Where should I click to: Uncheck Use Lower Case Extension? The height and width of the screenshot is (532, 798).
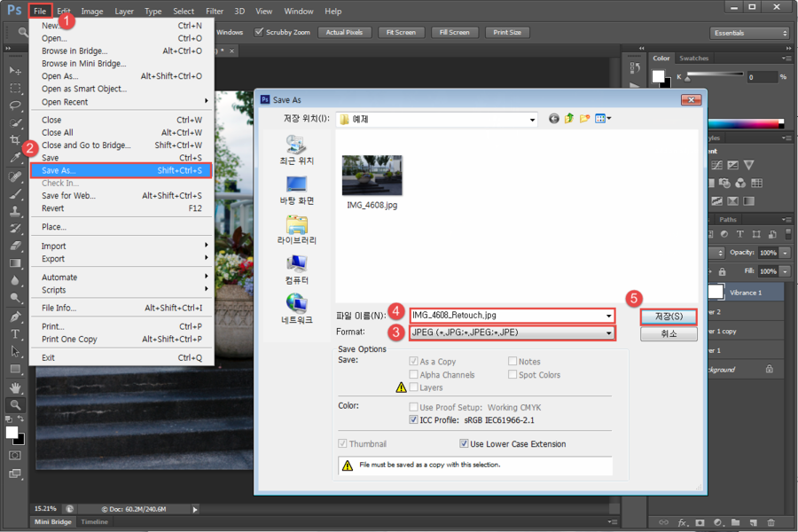(x=464, y=443)
